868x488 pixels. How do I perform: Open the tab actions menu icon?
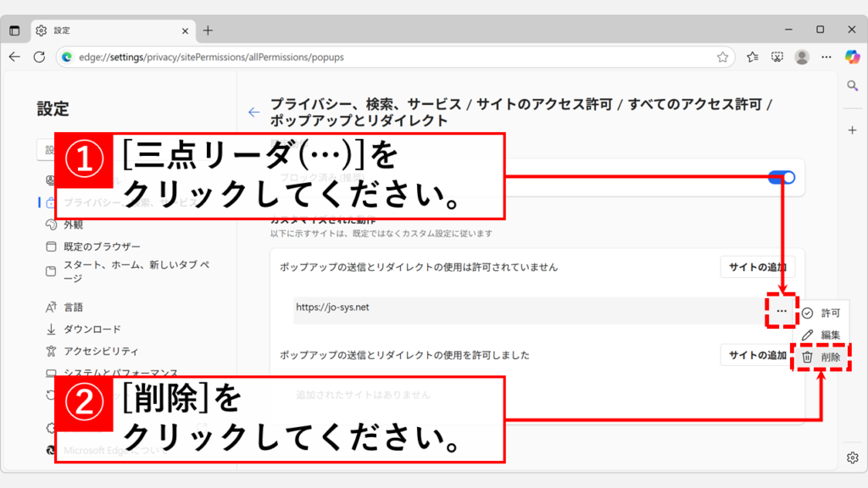pos(14,30)
